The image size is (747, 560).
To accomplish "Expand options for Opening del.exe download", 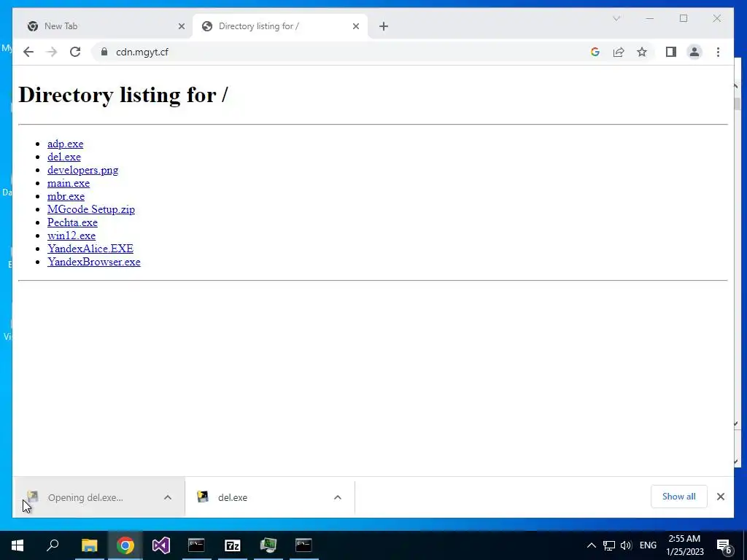I will (168, 497).
